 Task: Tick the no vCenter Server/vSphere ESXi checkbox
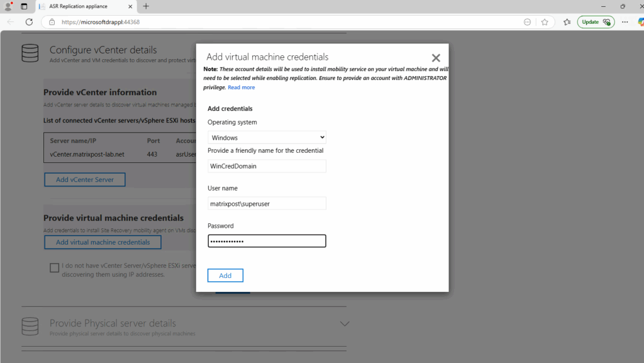tap(54, 268)
